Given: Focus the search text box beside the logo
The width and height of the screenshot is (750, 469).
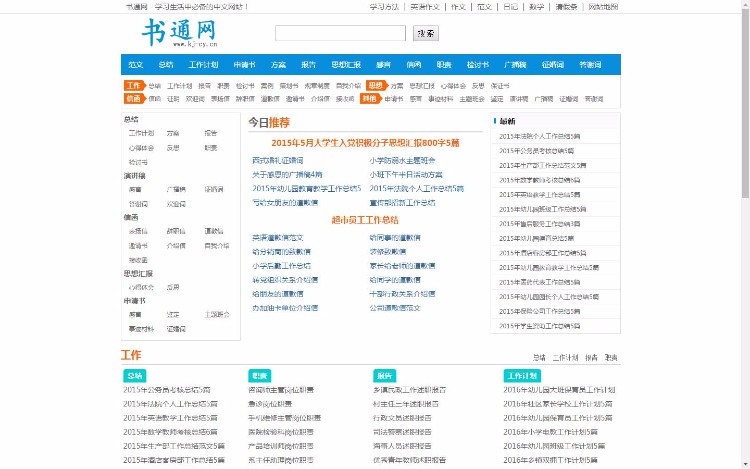Looking at the screenshot, I should (340, 33).
